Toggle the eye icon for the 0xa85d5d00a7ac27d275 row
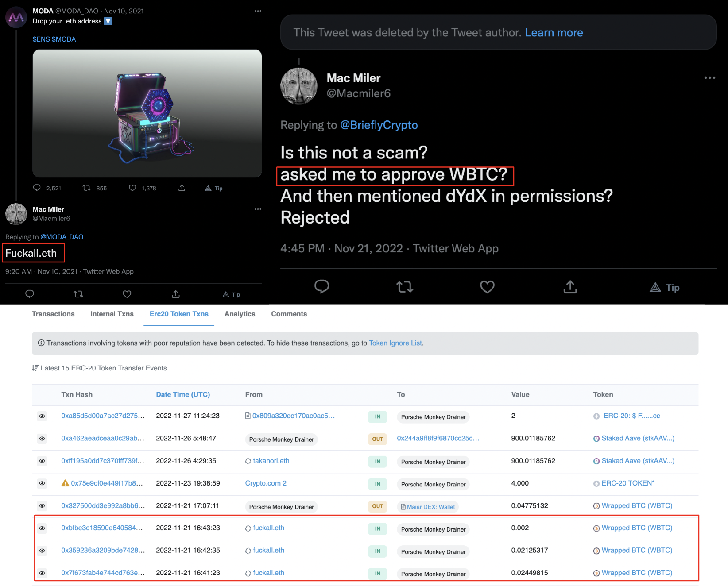Screen dimensions: 728x586 42,416
